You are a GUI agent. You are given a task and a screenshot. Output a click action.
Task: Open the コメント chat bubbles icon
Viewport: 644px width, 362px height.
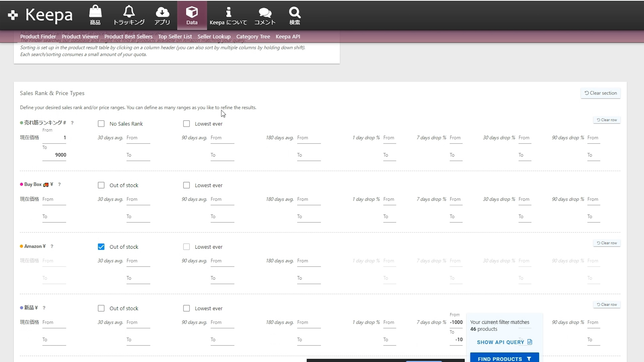pyautogui.click(x=265, y=12)
